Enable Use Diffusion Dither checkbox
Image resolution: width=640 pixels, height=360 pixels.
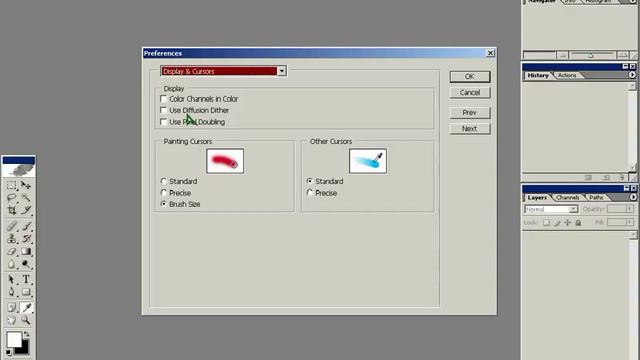click(x=163, y=110)
